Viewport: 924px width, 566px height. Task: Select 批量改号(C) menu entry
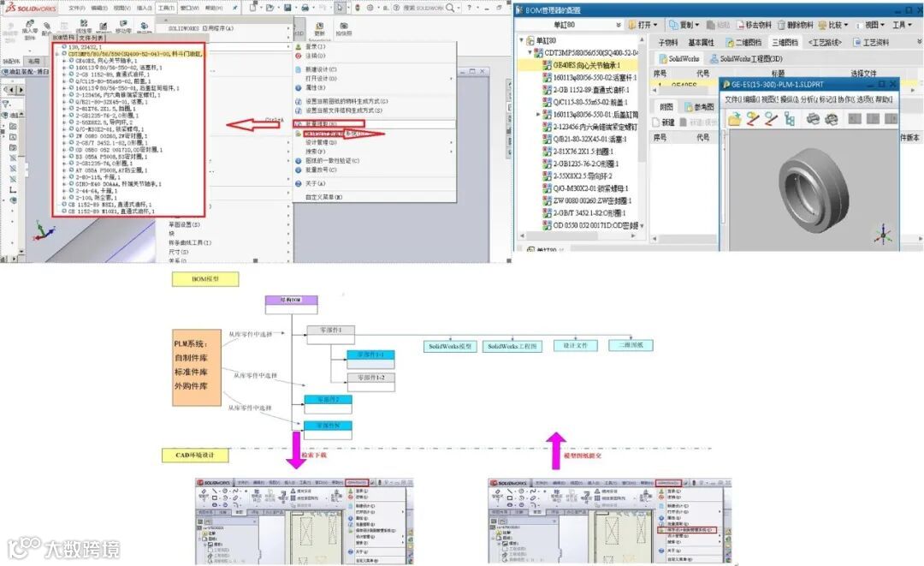click(321, 170)
